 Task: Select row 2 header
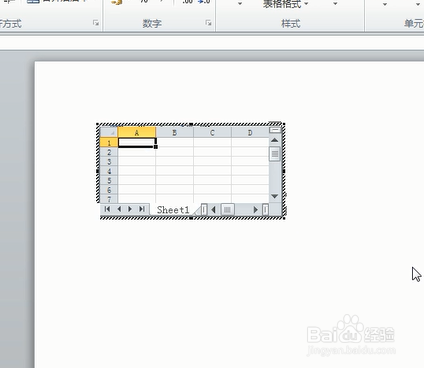click(x=109, y=152)
